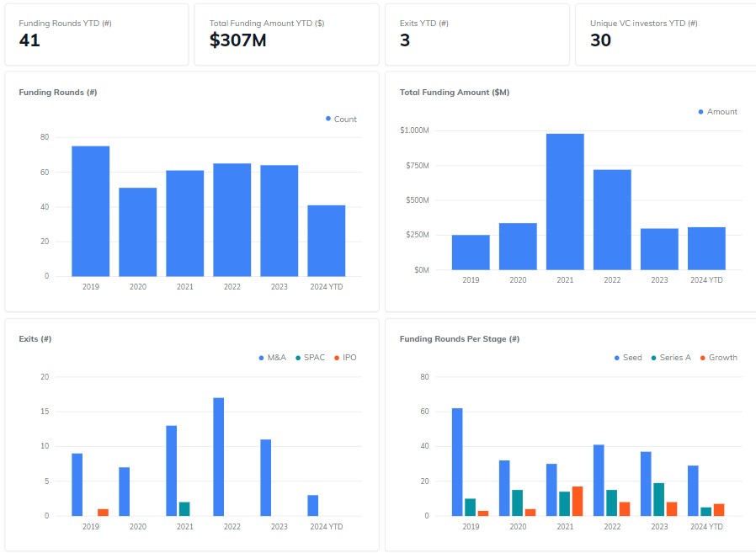Select the 2019 bar in Funding Rounds chart
The height and width of the screenshot is (553, 756).
pyautogui.click(x=91, y=211)
